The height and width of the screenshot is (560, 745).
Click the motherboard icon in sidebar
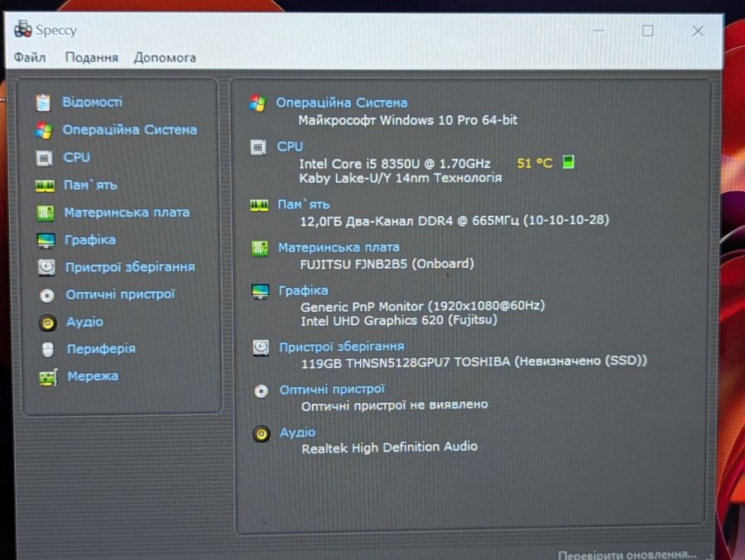click(46, 213)
